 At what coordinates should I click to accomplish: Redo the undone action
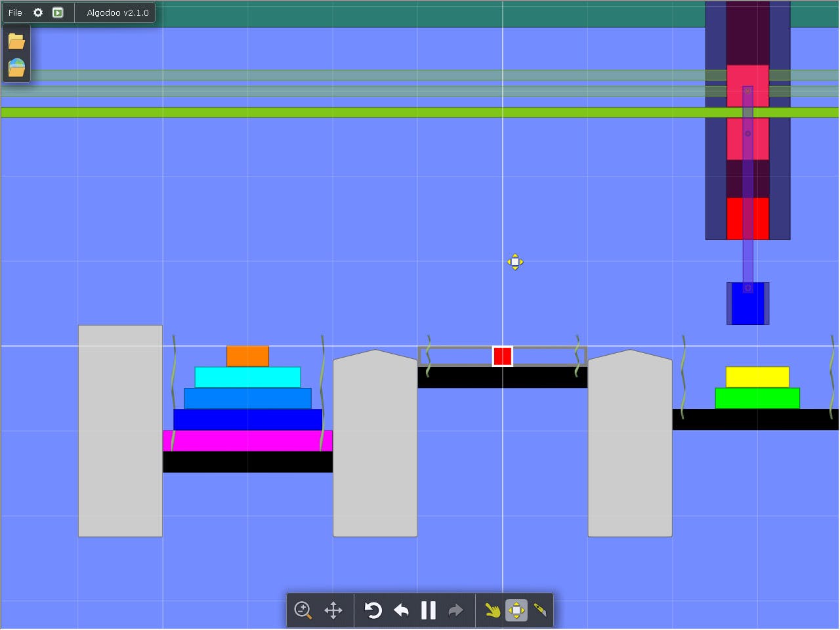455,610
